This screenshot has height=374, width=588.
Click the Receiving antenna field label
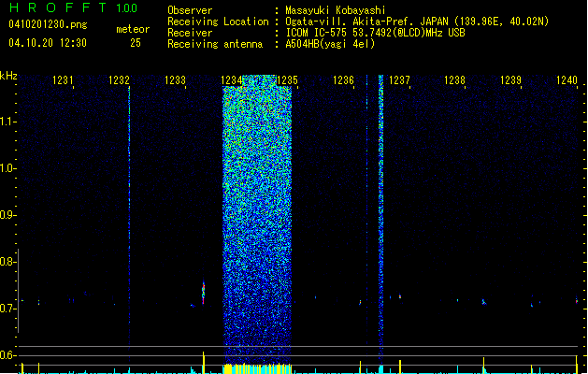click(215, 44)
